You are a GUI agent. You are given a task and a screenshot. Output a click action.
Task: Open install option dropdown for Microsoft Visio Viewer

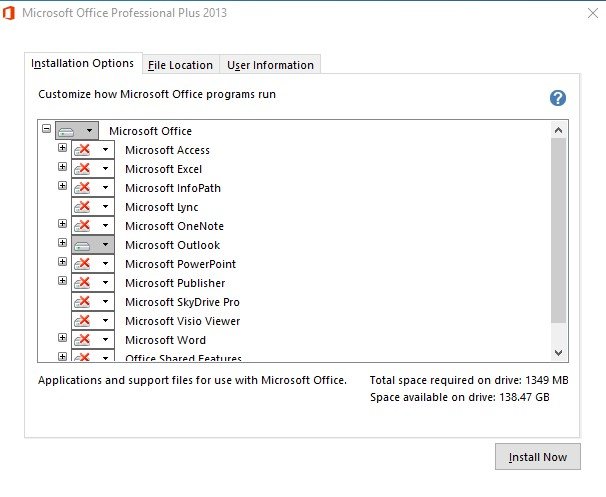pyautogui.click(x=105, y=320)
